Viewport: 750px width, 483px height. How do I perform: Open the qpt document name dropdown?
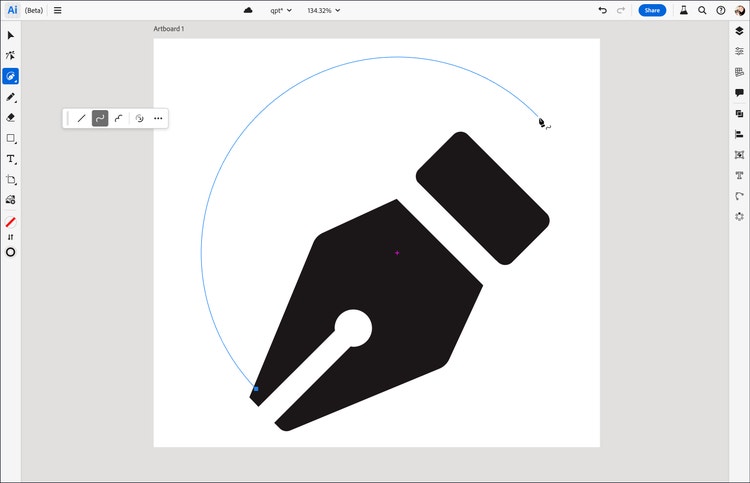[x=281, y=10]
